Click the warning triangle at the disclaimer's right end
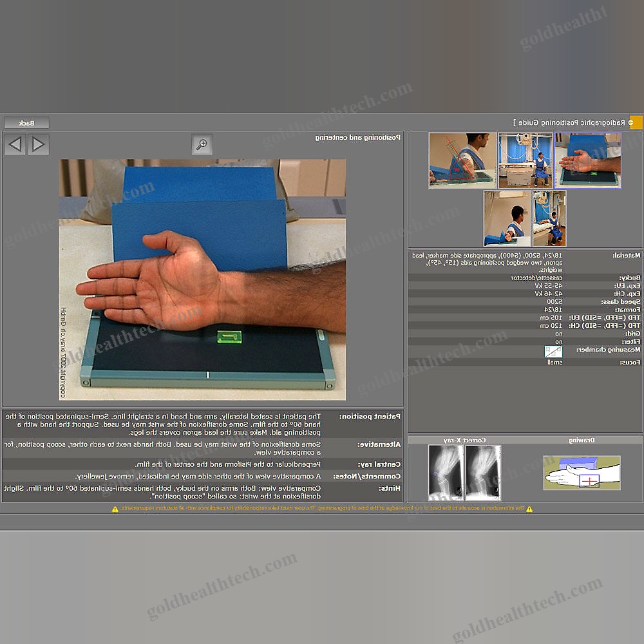This screenshot has height=644, width=644. (530, 509)
